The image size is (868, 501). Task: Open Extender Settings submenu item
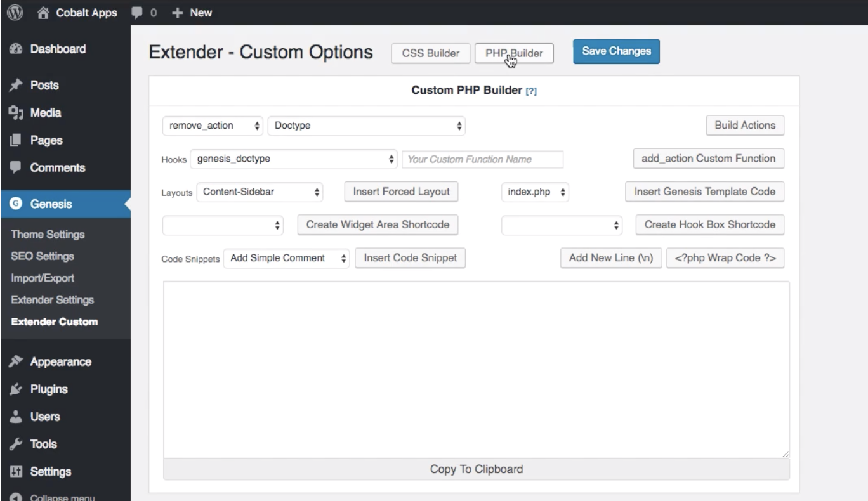(x=52, y=299)
